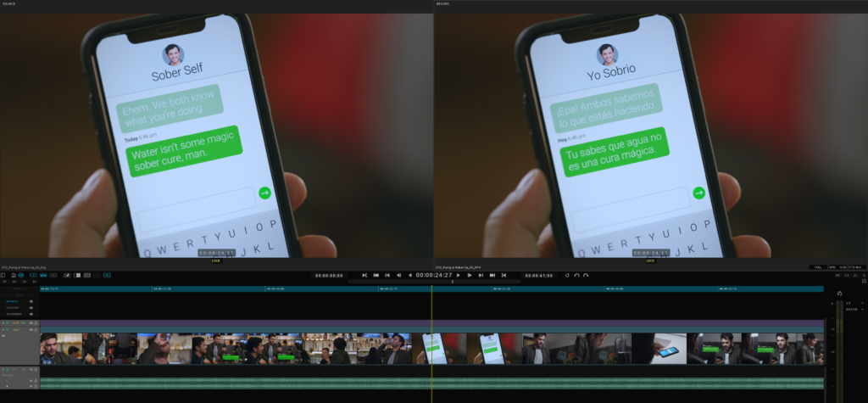Click LOCK under the source viewer
This screenshot has width=868, height=403.
216,260
